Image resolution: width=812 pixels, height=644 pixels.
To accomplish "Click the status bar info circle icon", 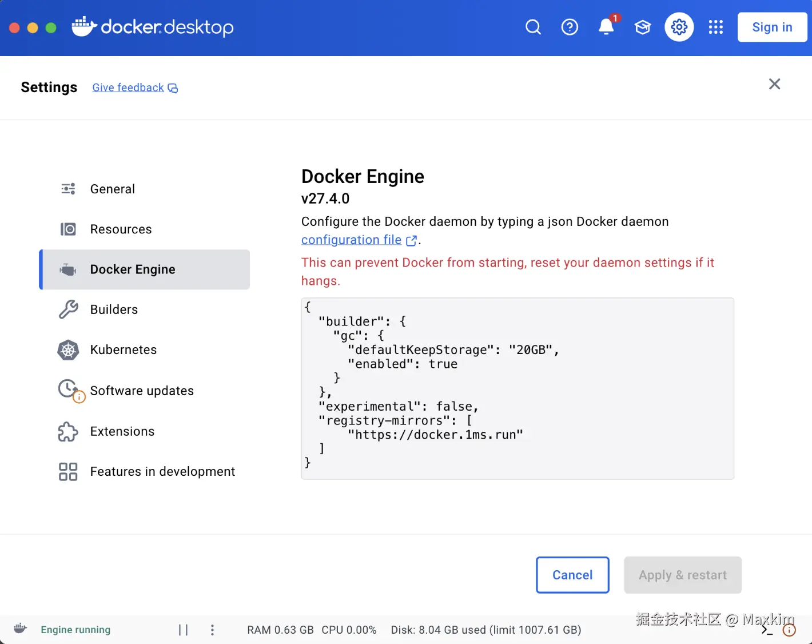I will point(789,630).
